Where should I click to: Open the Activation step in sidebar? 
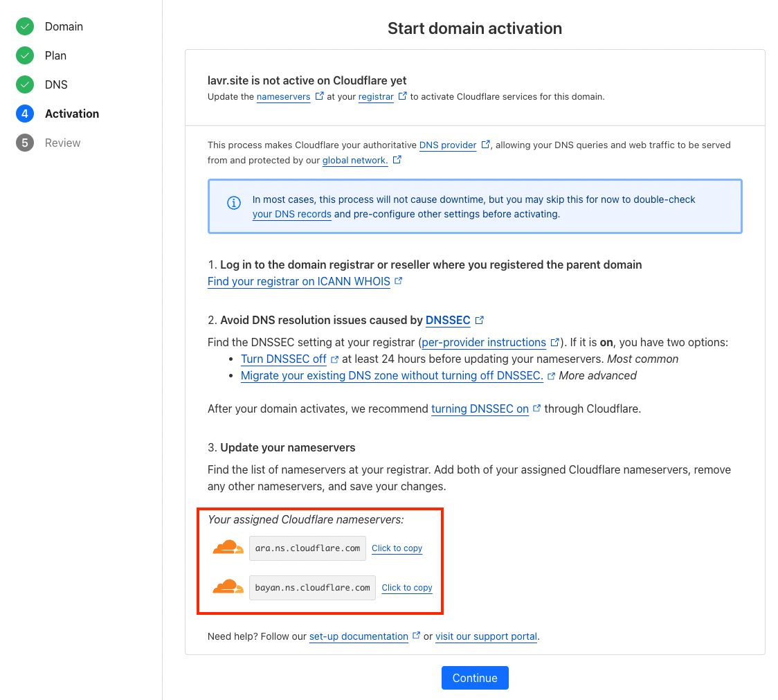(x=72, y=114)
